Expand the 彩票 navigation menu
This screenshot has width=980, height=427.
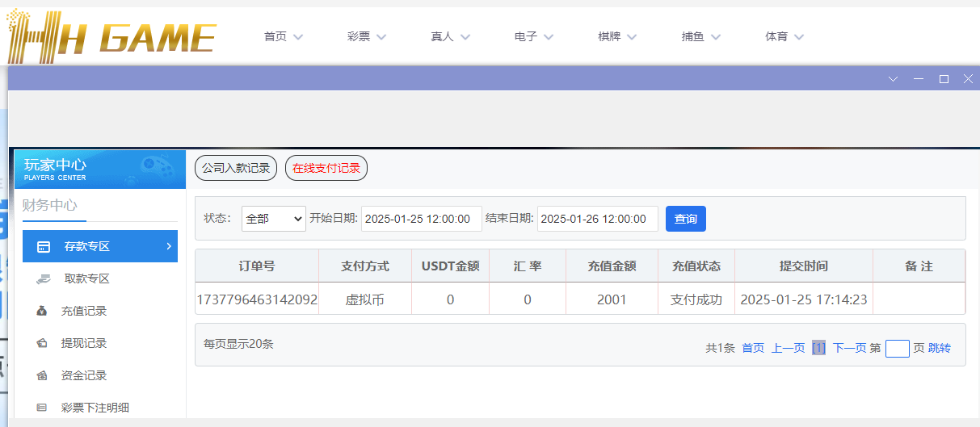[367, 36]
